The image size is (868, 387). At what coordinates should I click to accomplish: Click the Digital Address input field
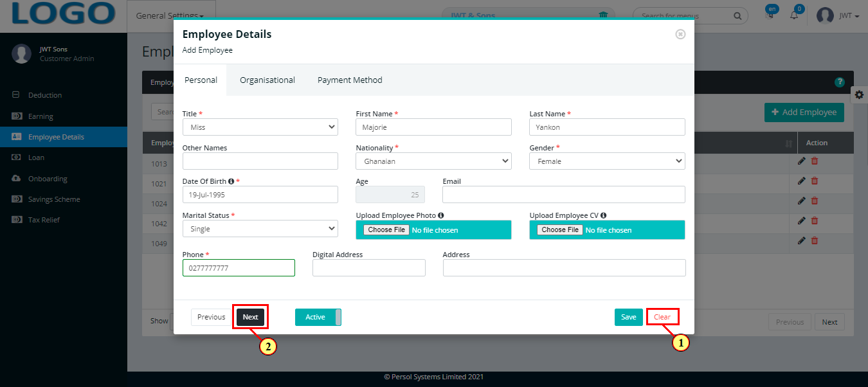click(x=369, y=268)
